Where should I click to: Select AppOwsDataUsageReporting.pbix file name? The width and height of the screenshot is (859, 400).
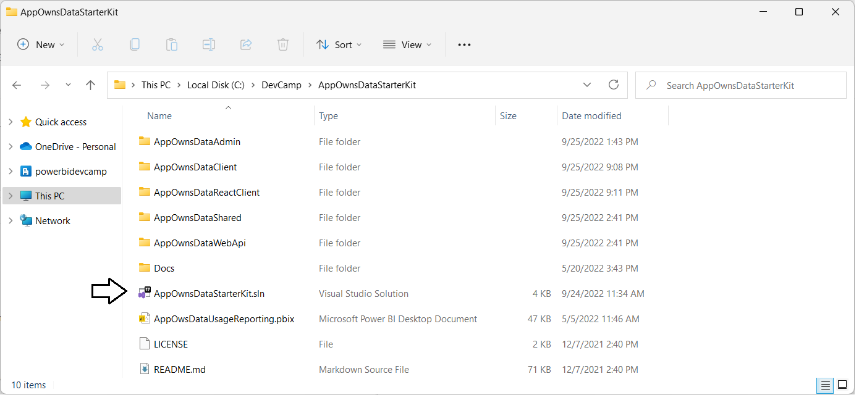coord(224,319)
